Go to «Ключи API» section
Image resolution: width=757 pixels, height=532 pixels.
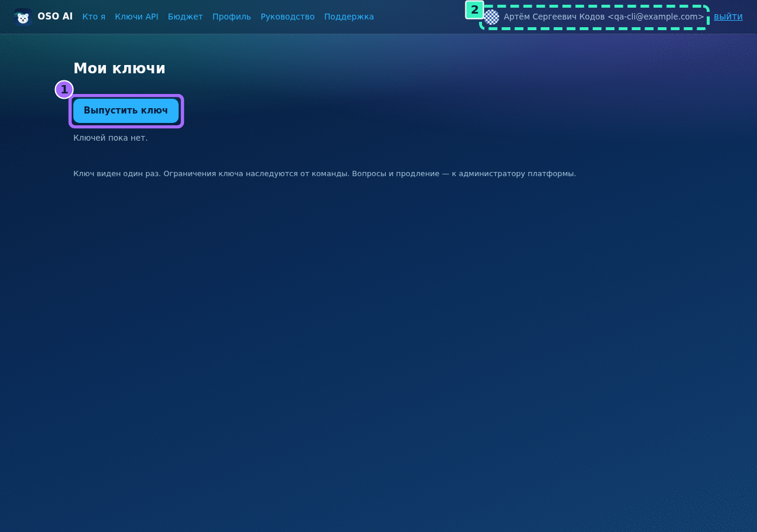tap(137, 17)
